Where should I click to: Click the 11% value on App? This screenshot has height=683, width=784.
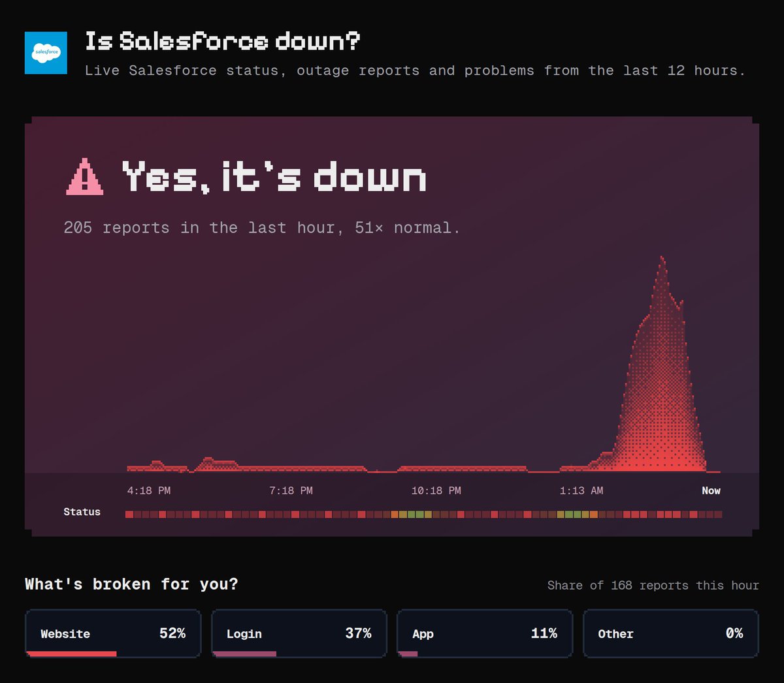(544, 633)
